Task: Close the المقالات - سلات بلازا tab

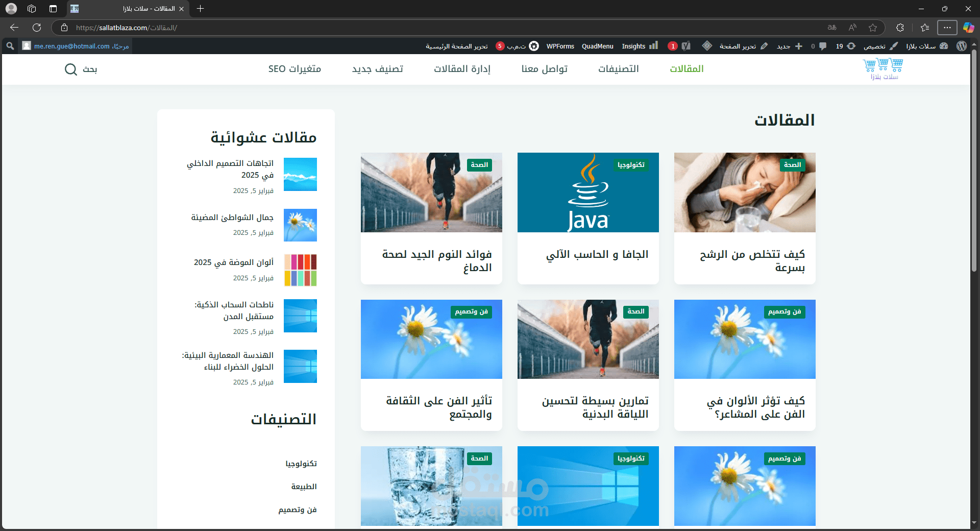Action: click(181, 9)
